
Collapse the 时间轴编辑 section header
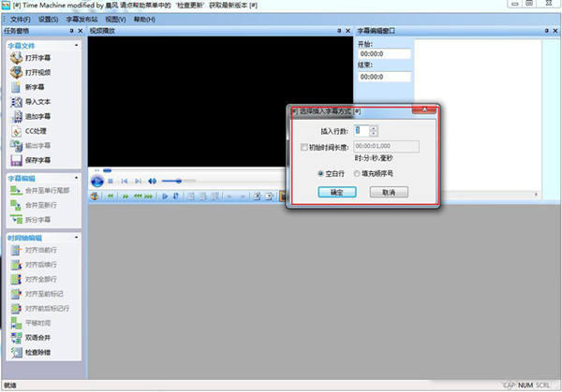click(x=74, y=238)
